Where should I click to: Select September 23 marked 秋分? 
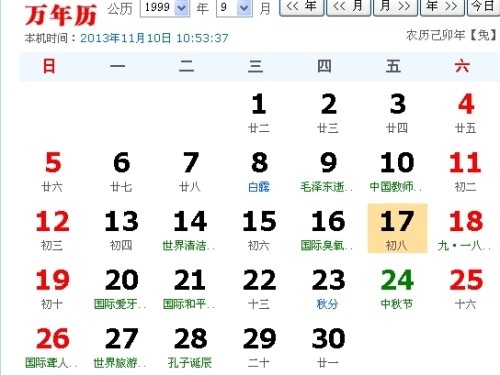328,289
